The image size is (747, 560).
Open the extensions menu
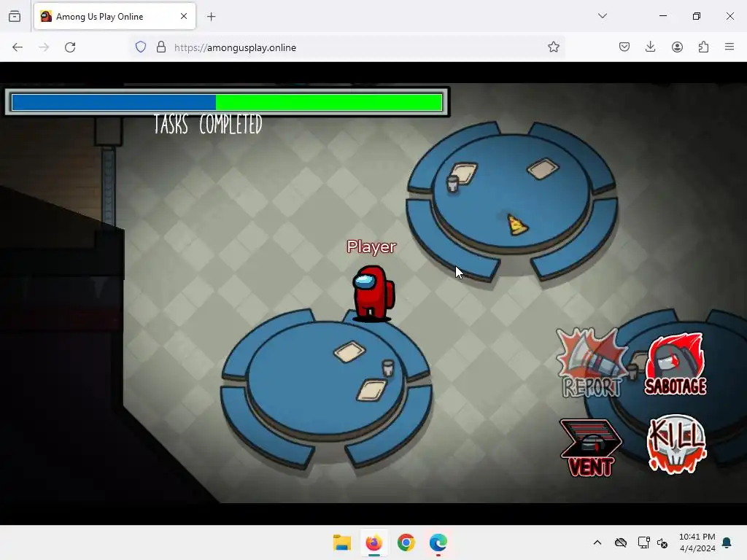tap(703, 47)
